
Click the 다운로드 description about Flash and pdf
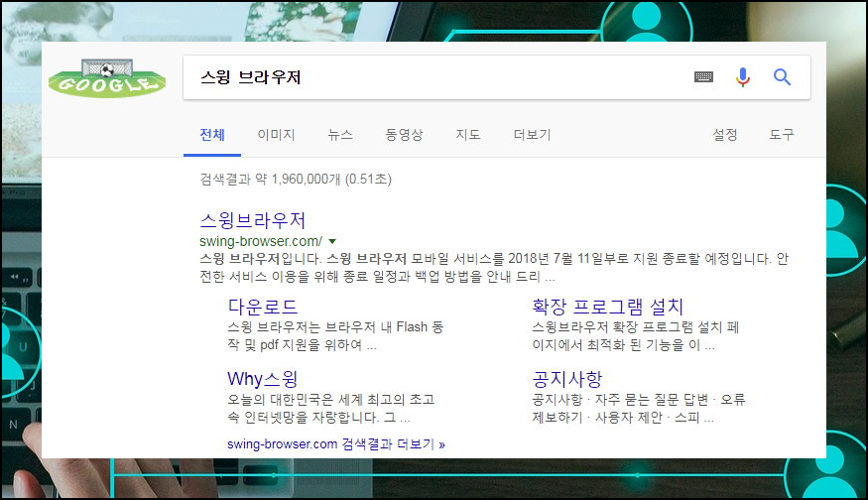[335, 336]
